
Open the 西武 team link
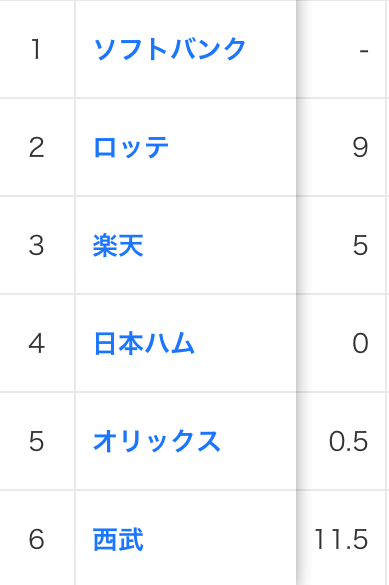click(x=118, y=539)
